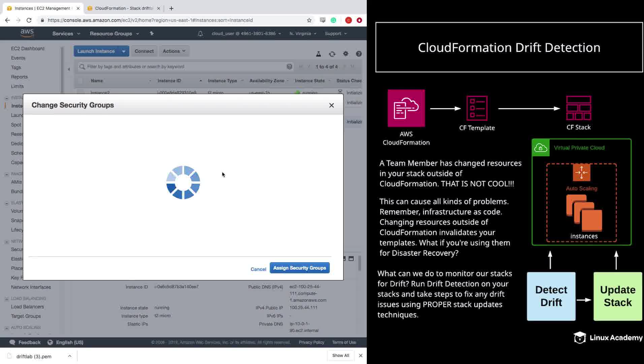Open the N. Virginia region dropdown

303,34
